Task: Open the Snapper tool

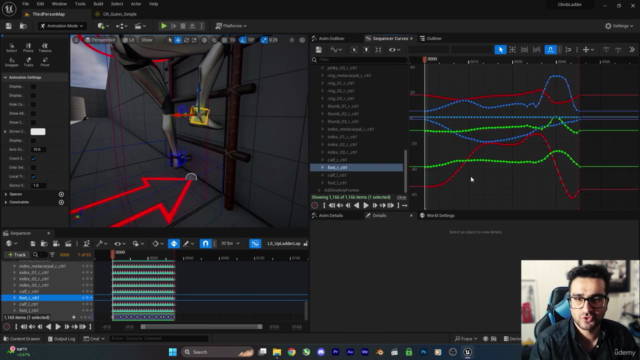Action: tap(11, 62)
